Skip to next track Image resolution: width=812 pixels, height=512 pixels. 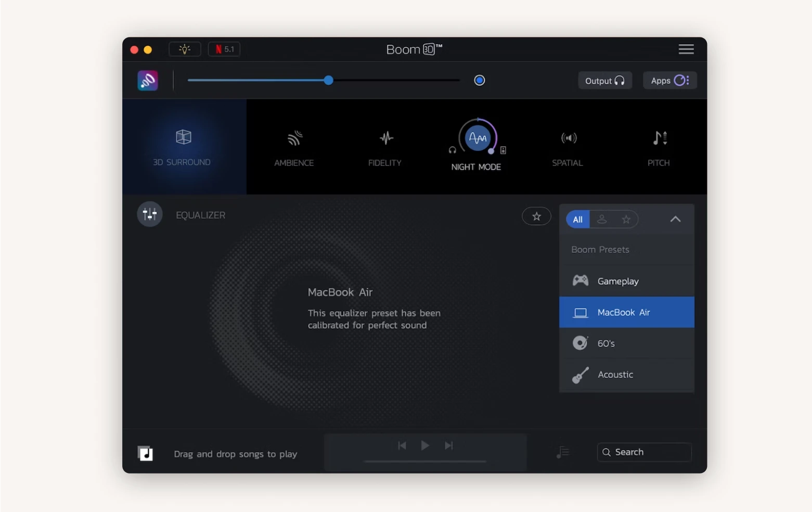click(x=448, y=445)
